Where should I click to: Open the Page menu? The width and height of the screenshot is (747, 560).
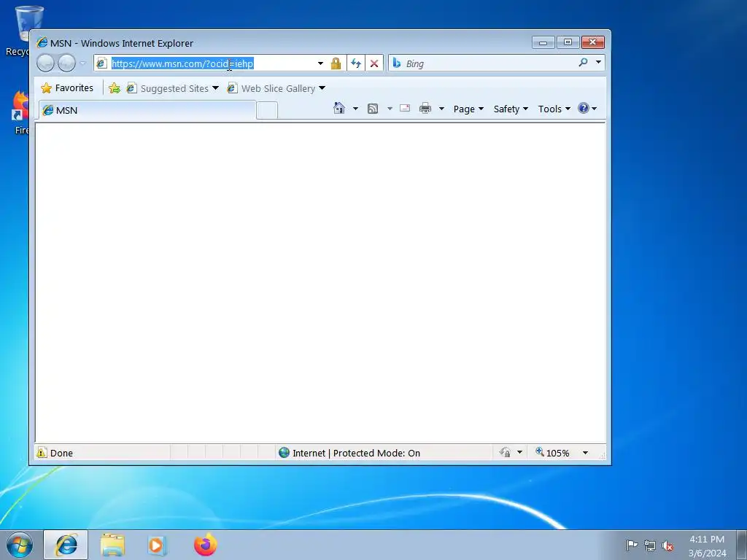[468, 109]
